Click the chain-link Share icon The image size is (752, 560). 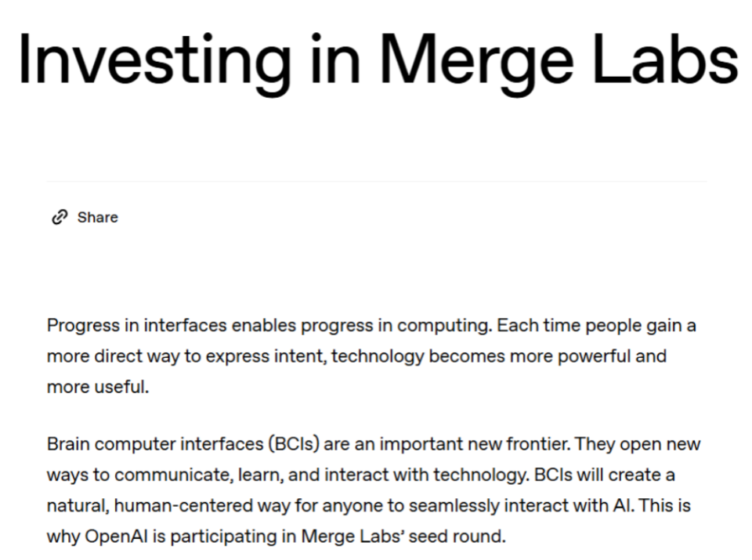tap(59, 217)
